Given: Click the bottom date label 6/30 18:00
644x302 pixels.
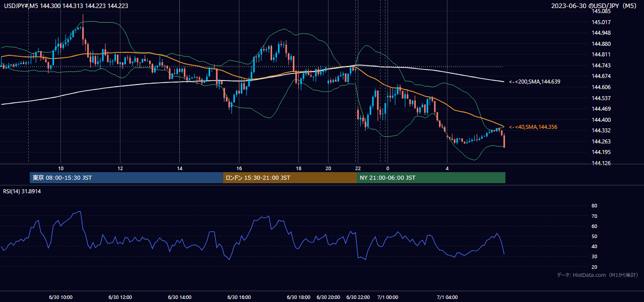Looking at the screenshot, I should pos(298,297).
